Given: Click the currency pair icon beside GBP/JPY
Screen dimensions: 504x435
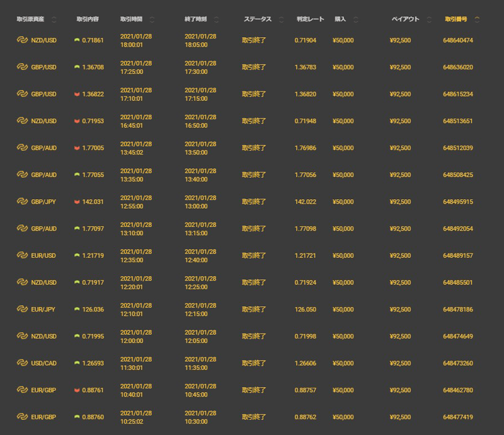Looking at the screenshot, I should coord(23,202).
